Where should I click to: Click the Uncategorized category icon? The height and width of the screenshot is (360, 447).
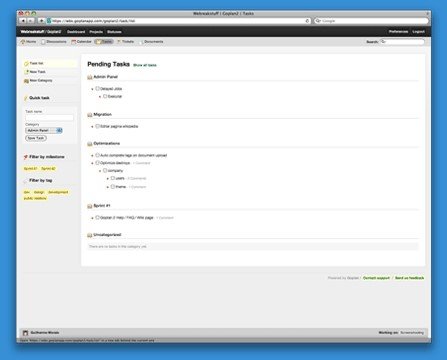tap(90, 235)
